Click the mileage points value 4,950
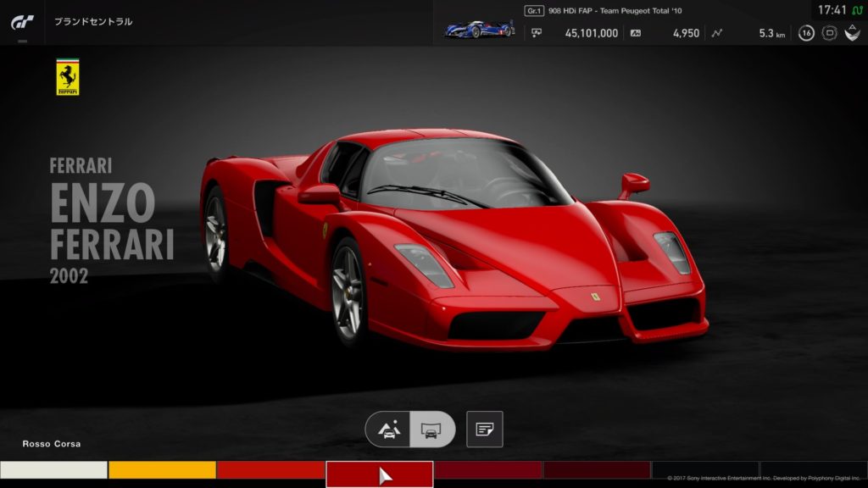The width and height of the screenshot is (868, 488). [686, 33]
